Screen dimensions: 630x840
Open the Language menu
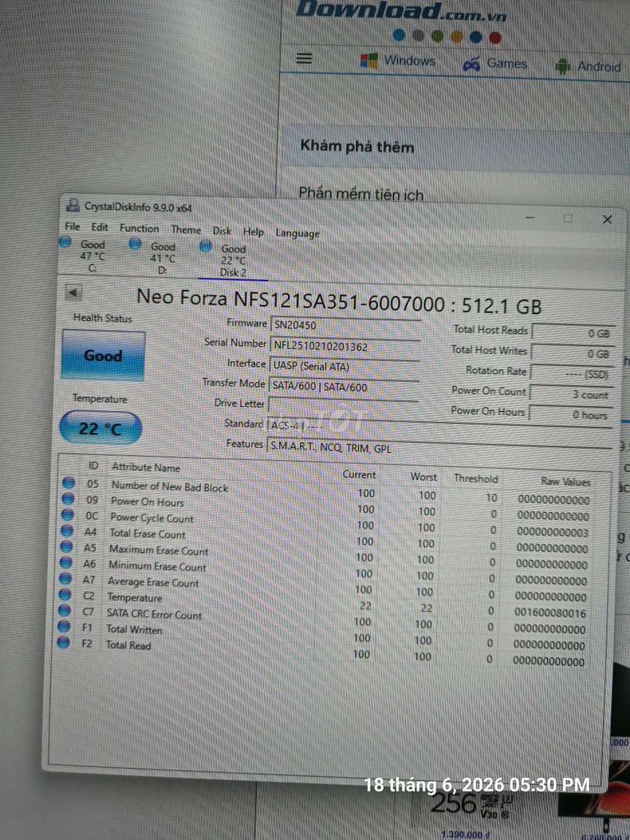tap(297, 233)
